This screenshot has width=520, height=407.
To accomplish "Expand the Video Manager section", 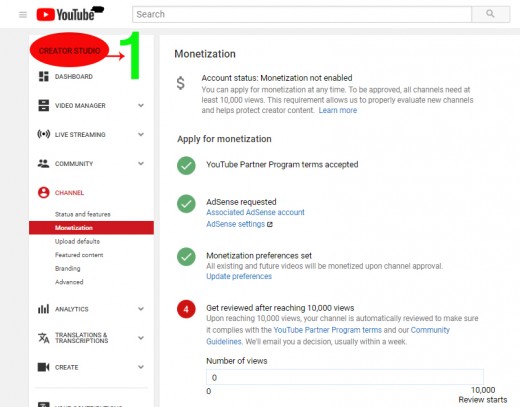I will 141,105.
